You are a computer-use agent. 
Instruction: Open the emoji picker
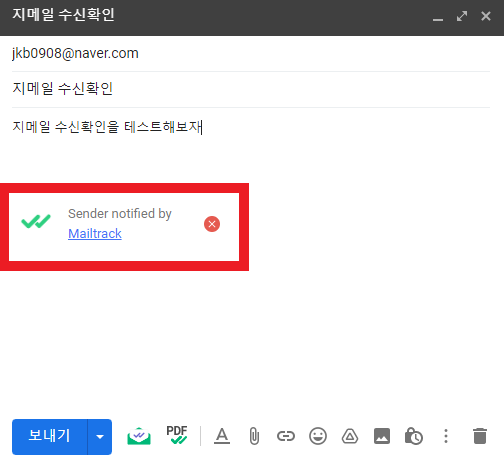318,436
